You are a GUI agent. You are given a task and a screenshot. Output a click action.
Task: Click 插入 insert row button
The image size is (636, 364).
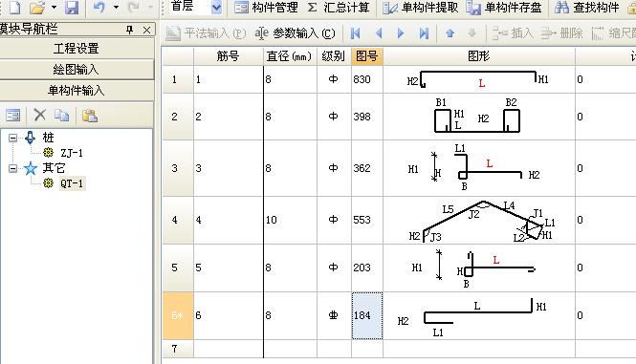(x=513, y=33)
